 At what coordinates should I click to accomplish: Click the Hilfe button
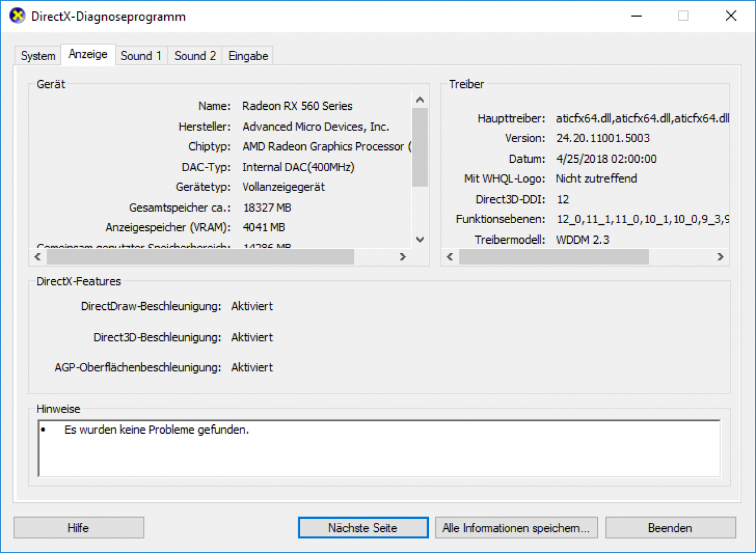pyautogui.click(x=79, y=528)
